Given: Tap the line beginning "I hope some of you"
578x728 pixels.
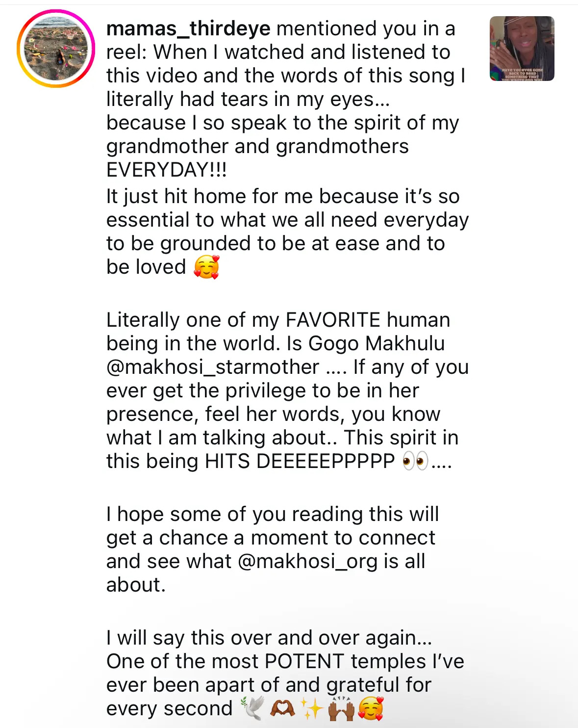Looking at the screenshot, I should pos(272,514).
